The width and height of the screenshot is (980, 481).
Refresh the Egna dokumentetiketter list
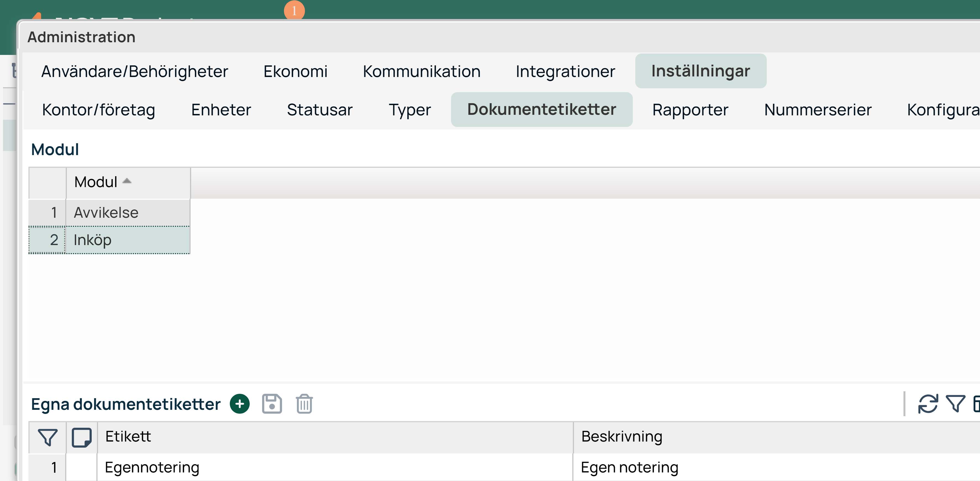point(928,404)
